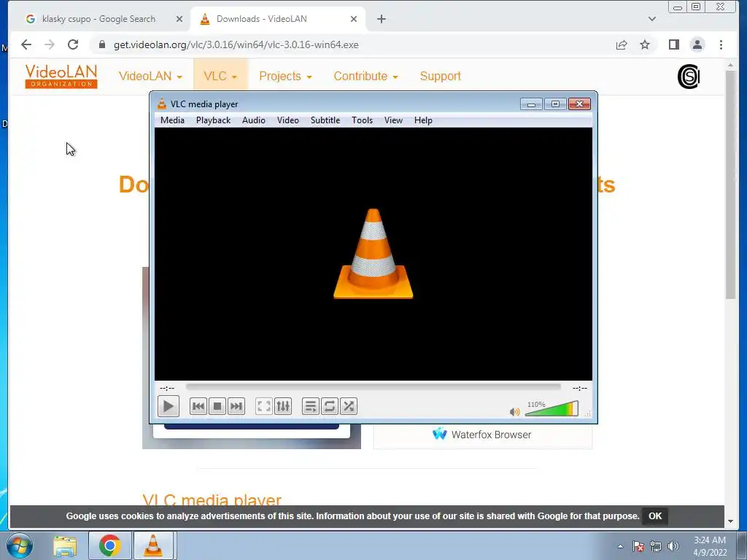This screenshot has width=747, height=560.
Task: Click the Chrome address bar URL
Action: tap(236, 44)
